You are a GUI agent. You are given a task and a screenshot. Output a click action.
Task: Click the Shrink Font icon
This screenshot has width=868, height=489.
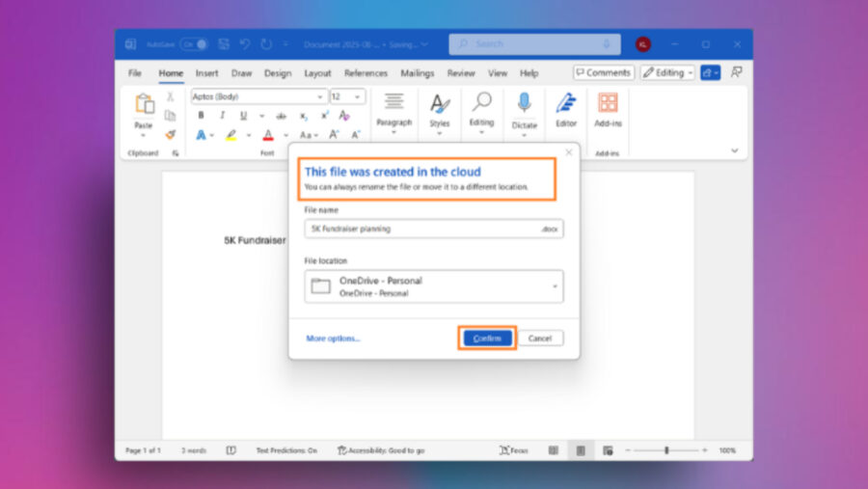click(355, 135)
